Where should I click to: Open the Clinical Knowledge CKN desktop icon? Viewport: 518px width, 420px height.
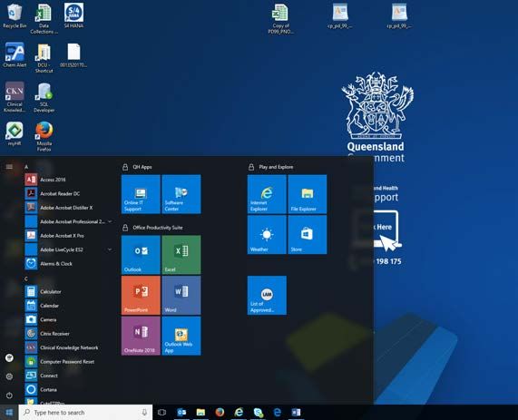click(15, 97)
